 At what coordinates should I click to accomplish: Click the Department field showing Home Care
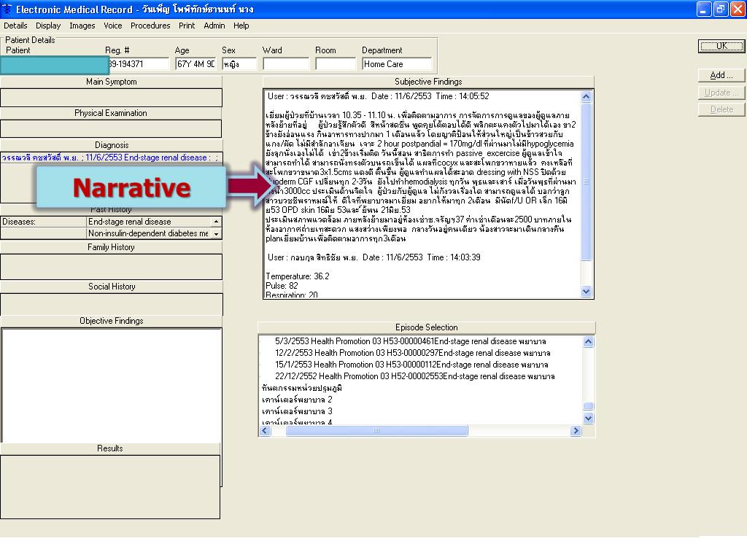pyautogui.click(x=397, y=64)
